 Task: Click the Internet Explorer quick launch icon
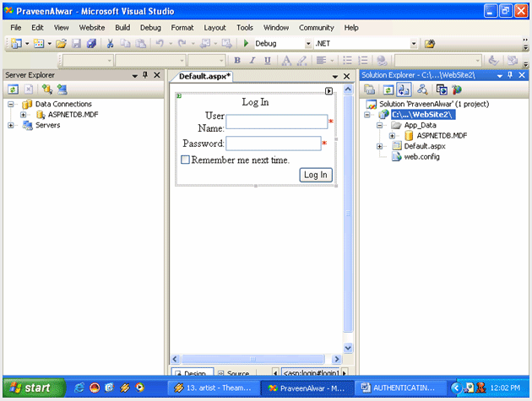(79, 387)
